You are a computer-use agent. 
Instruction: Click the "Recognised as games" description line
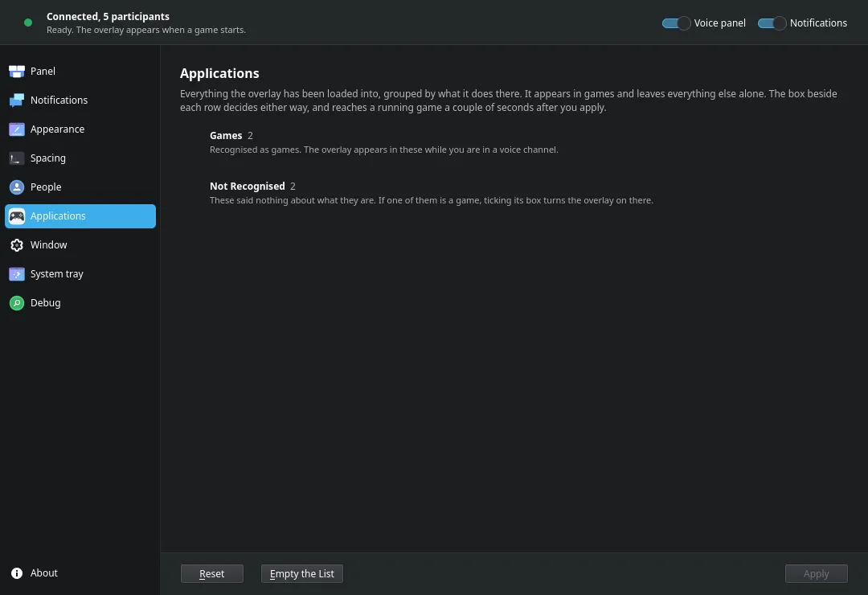[x=383, y=150]
